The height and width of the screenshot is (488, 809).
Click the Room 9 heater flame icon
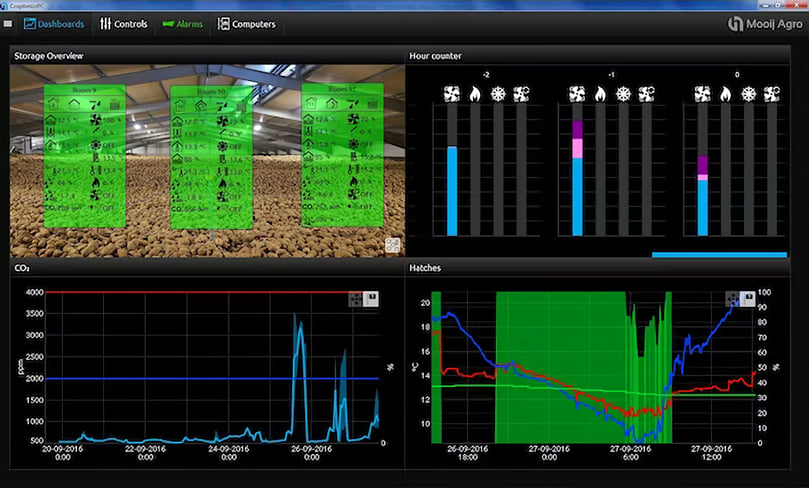coord(95,183)
